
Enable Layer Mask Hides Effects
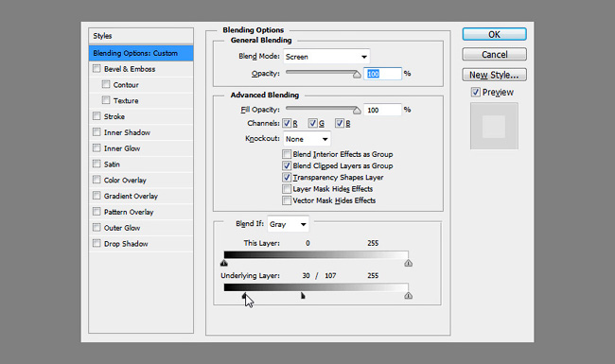[287, 189]
